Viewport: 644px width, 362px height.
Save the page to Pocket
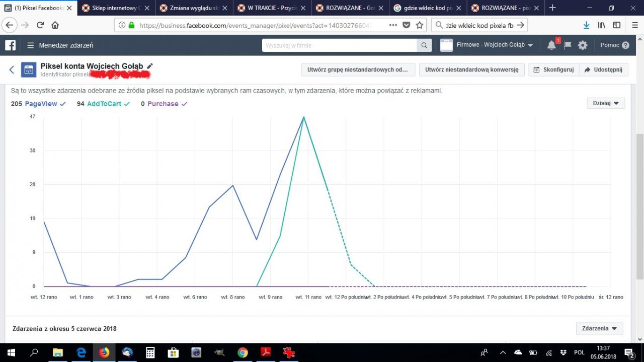pos(407,25)
